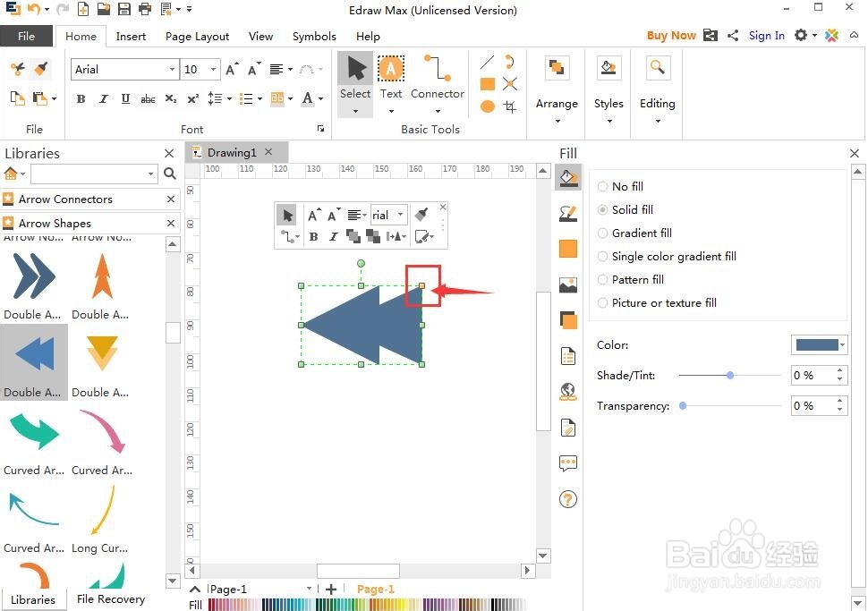Switch to the View tab

pos(260,36)
